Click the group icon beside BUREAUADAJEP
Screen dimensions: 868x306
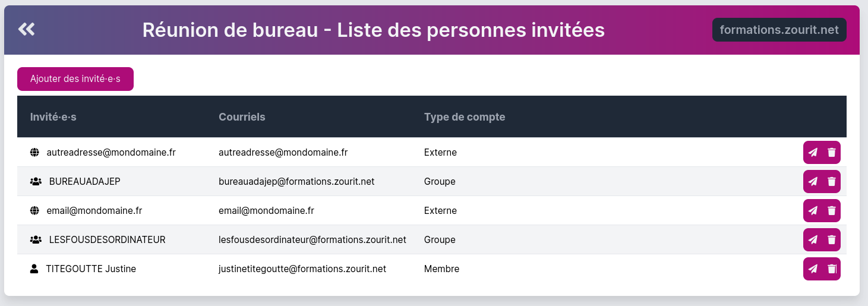click(36, 181)
